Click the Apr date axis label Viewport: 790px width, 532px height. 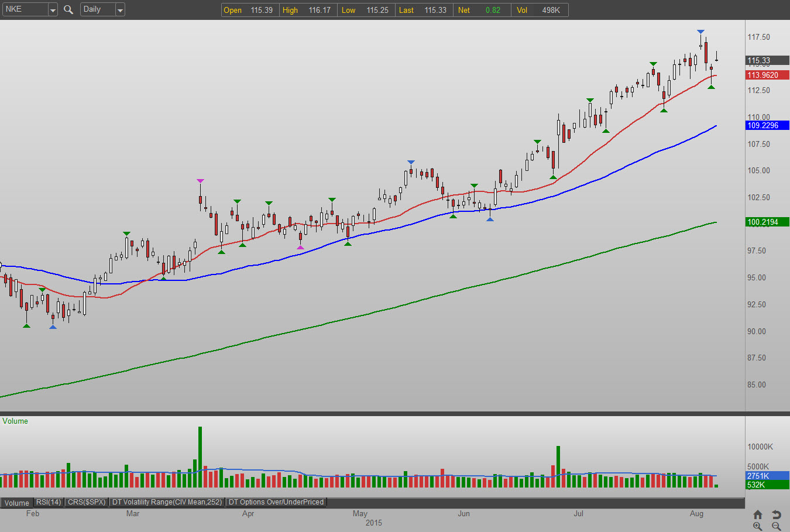pyautogui.click(x=248, y=513)
